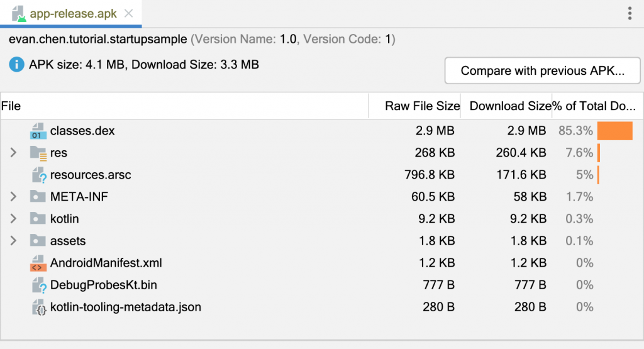Image resolution: width=644 pixels, height=349 pixels.
Task: Sort by Raw File Size column
Action: (422, 106)
